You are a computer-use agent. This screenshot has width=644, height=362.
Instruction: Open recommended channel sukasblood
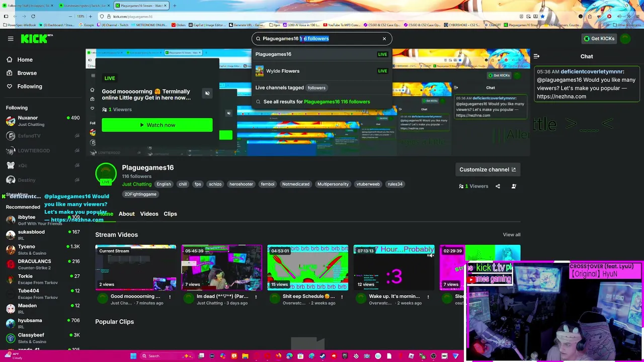click(43, 235)
